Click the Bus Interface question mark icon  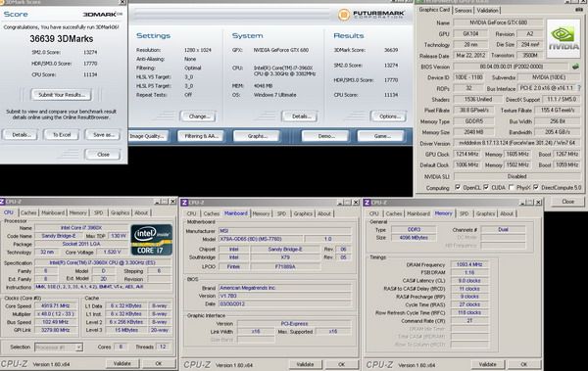579,88
